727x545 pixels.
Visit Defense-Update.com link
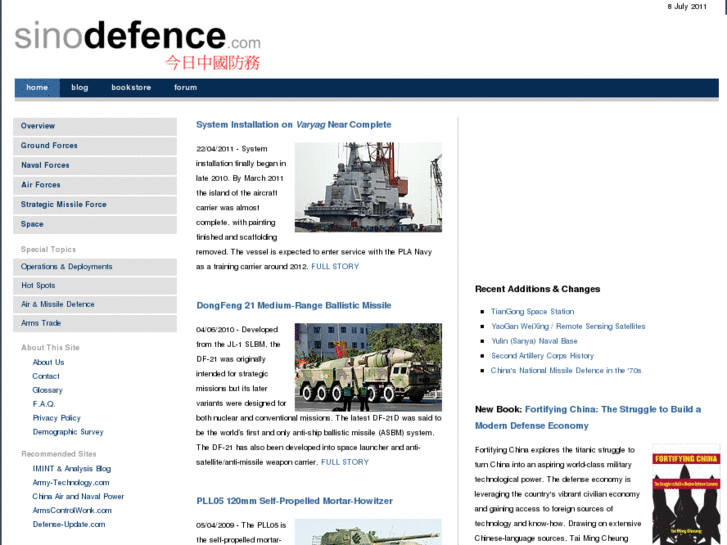click(x=69, y=525)
